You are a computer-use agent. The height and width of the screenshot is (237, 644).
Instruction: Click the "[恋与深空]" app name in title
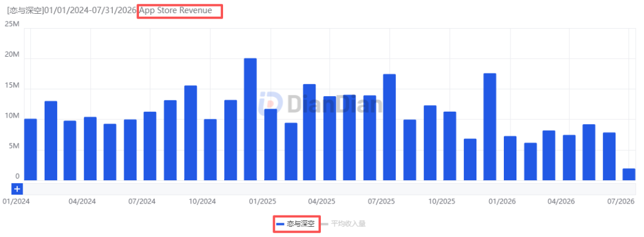coord(25,11)
